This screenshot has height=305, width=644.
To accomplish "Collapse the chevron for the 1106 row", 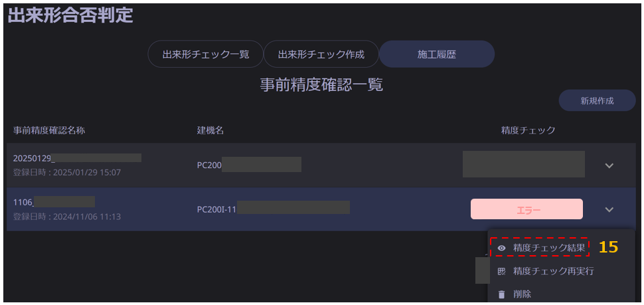I will coord(609,209).
